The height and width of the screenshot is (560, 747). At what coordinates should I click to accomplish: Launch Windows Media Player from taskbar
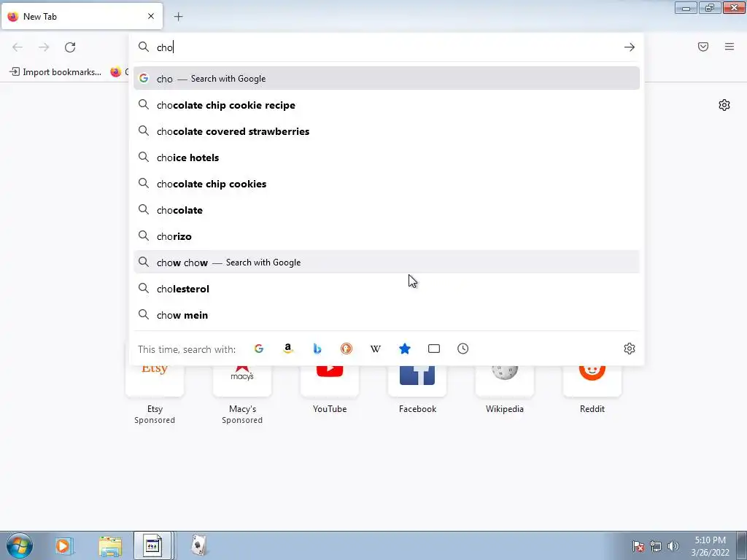63,545
